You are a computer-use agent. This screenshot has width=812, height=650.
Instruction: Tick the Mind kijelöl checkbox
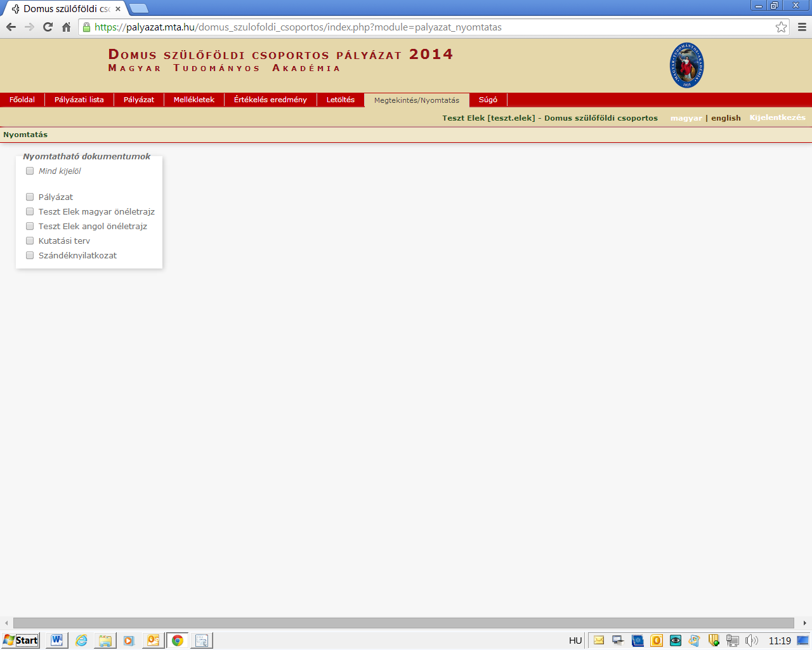30,171
